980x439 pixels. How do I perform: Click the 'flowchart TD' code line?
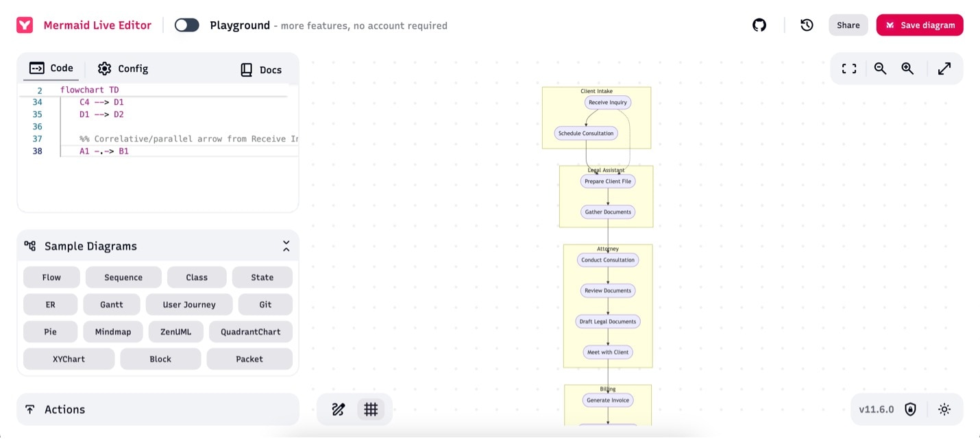click(90, 90)
